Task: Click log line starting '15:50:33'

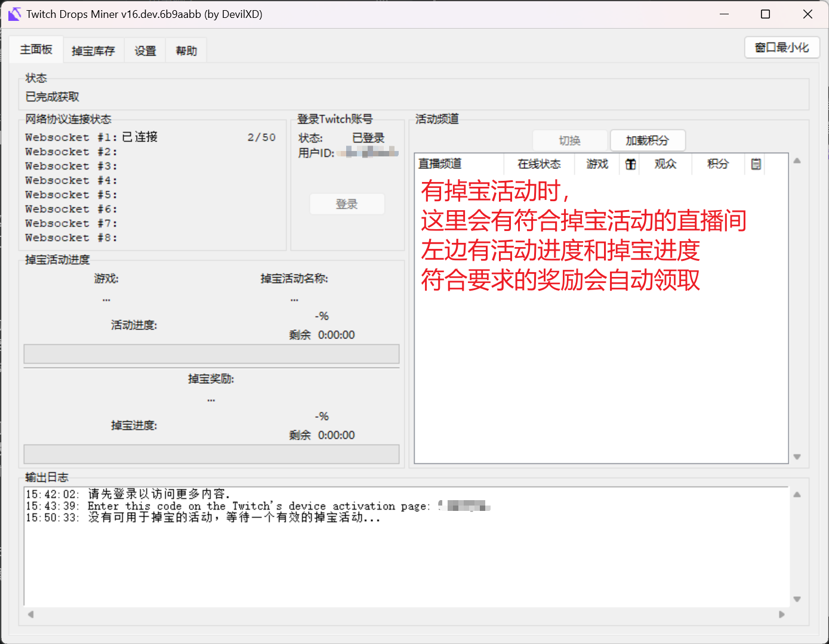Action: pyautogui.click(x=203, y=517)
